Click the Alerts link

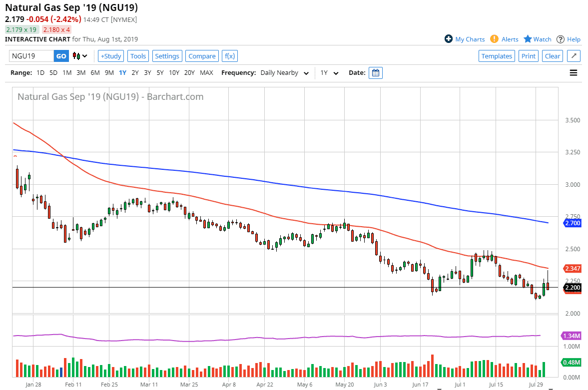click(x=510, y=39)
